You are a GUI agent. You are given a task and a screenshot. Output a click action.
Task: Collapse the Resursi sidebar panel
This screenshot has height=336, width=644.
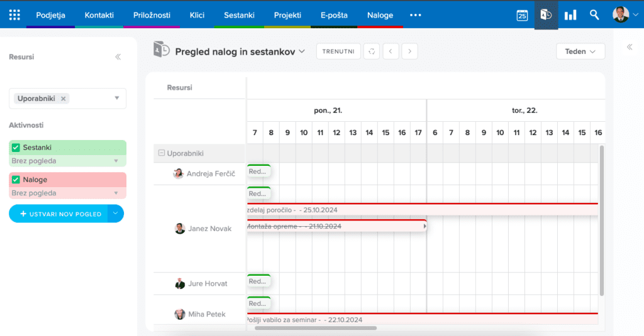[118, 57]
